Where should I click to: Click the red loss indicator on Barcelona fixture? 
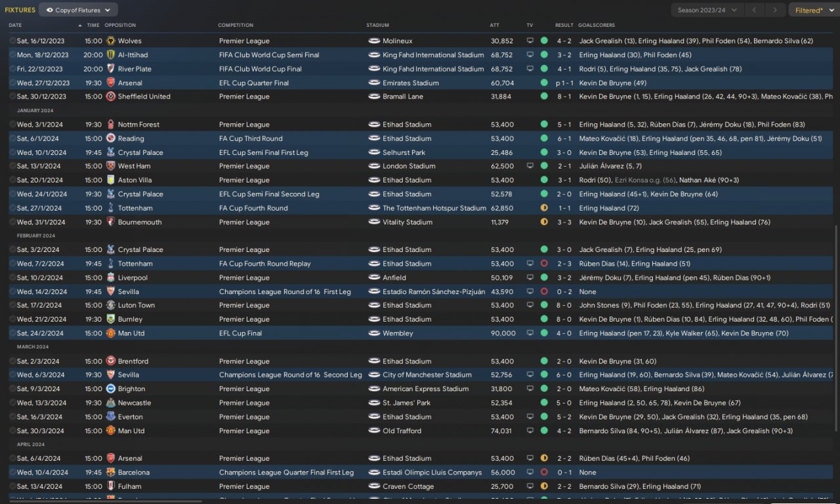coord(544,472)
